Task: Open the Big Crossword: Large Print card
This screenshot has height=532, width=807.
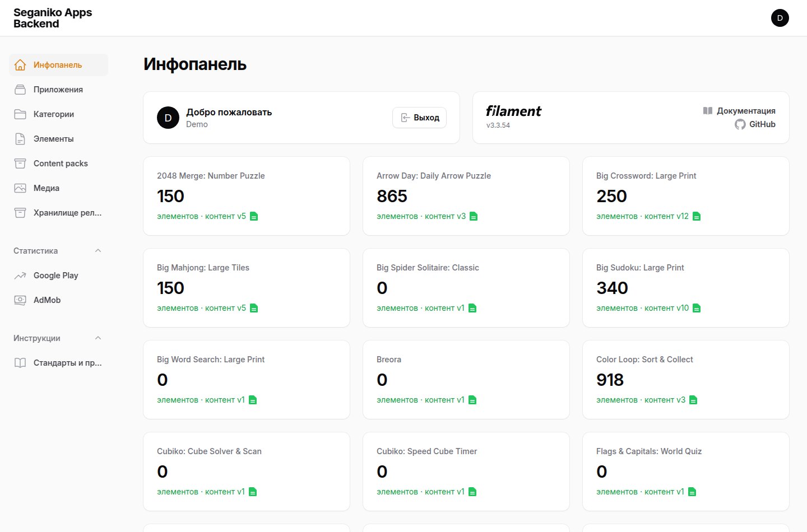Action: tap(686, 196)
